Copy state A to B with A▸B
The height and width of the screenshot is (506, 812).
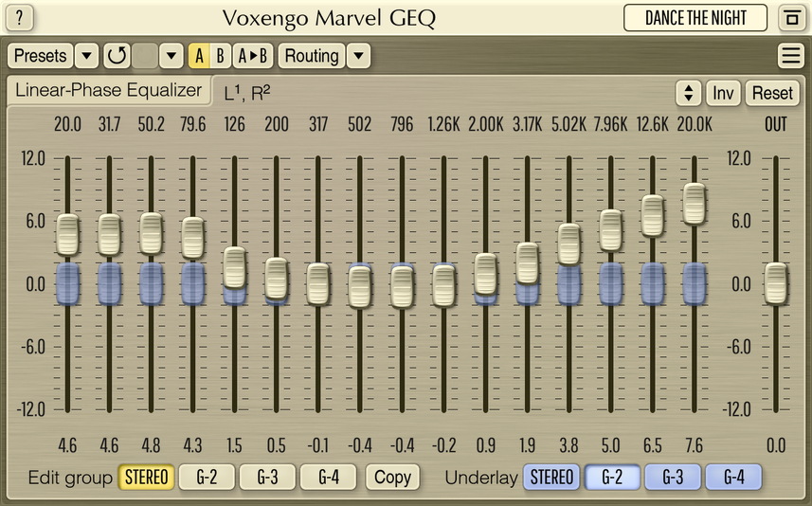(253, 56)
